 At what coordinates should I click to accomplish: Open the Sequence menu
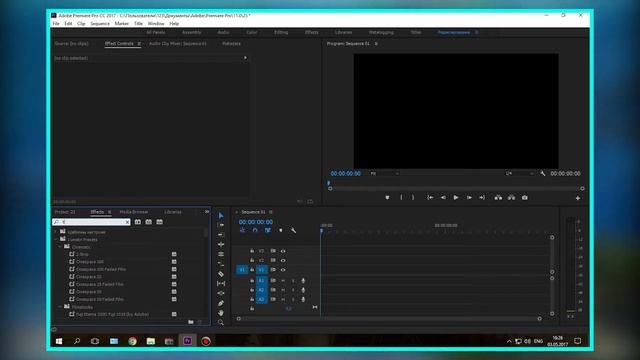pyautogui.click(x=100, y=24)
